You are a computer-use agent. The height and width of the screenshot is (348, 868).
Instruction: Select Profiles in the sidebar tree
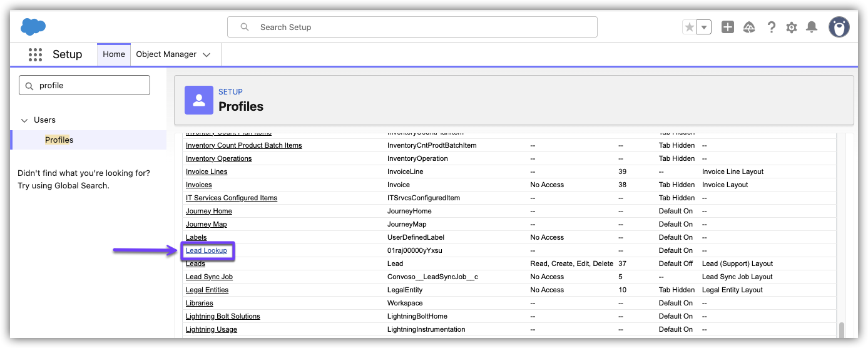(59, 140)
